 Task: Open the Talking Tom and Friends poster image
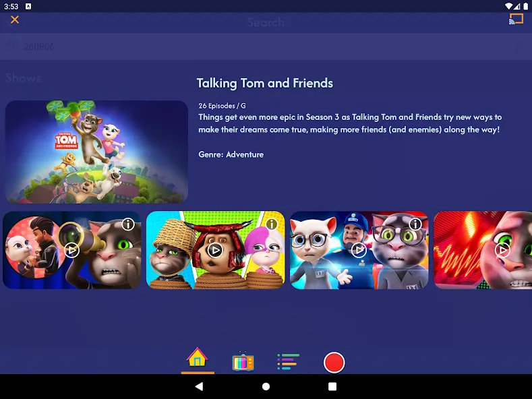pyautogui.click(x=96, y=152)
